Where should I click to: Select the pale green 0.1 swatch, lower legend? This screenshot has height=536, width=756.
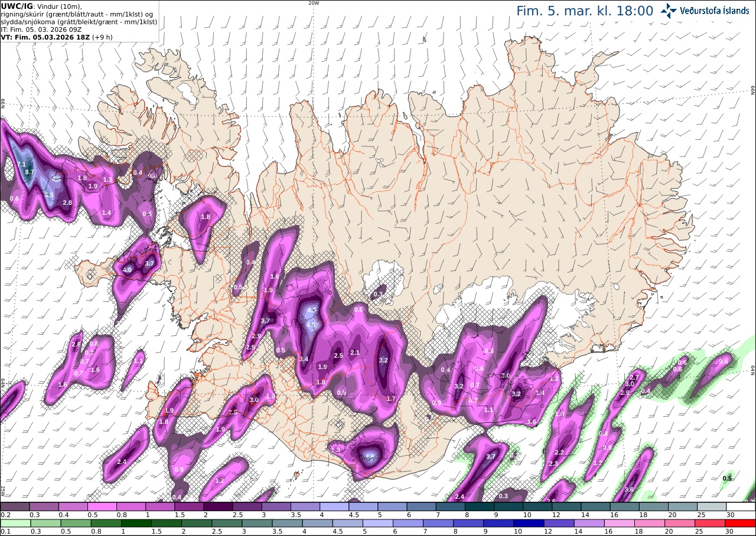click(x=15, y=523)
